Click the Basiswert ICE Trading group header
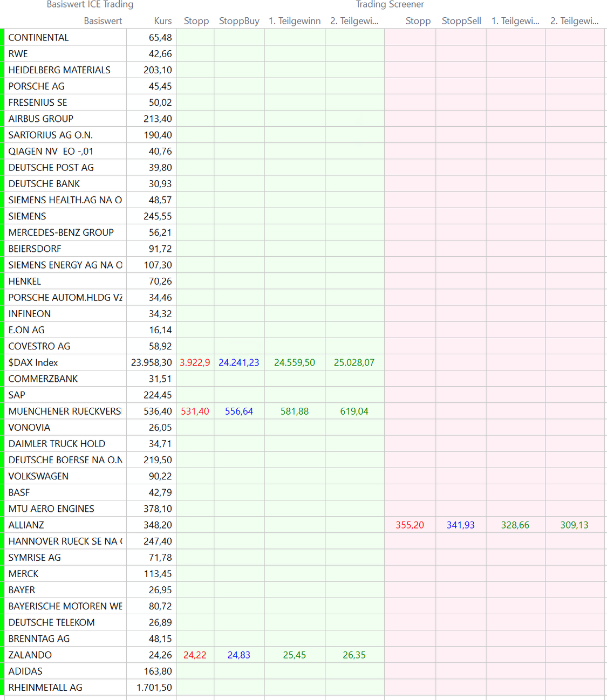Image resolution: width=607 pixels, height=700 pixels. pos(90,5)
